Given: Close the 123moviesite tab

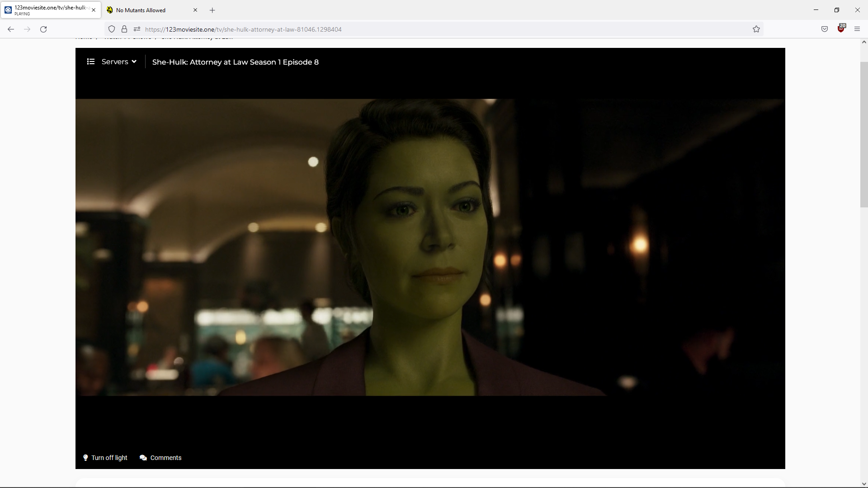Looking at the screenshot, I should click(x=94, y=10).
